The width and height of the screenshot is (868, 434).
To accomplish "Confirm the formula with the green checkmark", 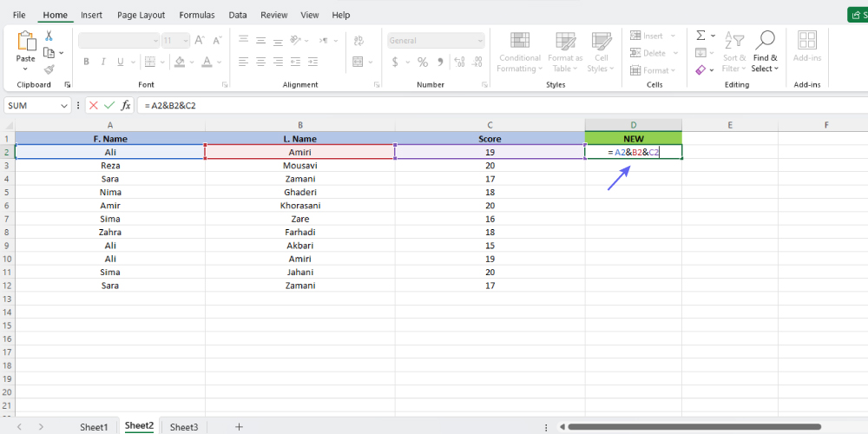I will click(x=109, y=105).
